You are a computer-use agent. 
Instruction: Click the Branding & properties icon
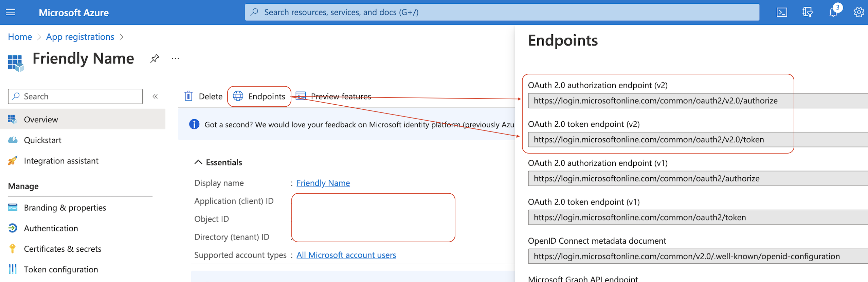13,207
